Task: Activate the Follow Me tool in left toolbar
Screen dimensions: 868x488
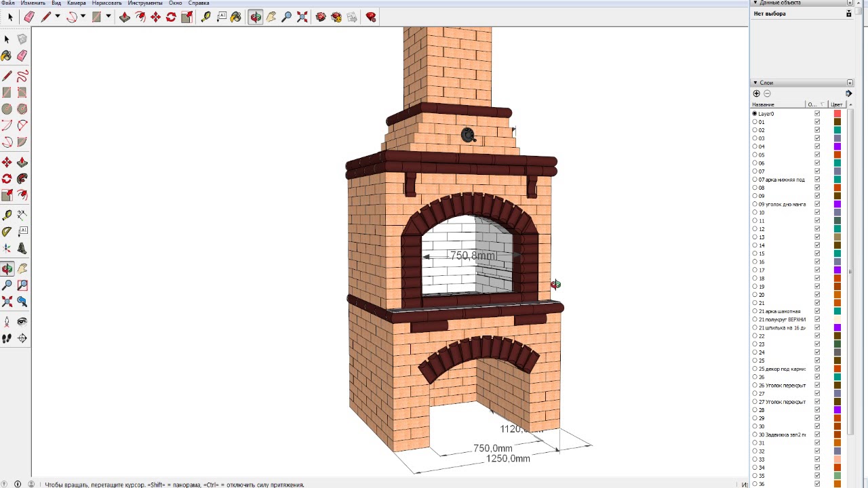Action: tap(22, 179)
